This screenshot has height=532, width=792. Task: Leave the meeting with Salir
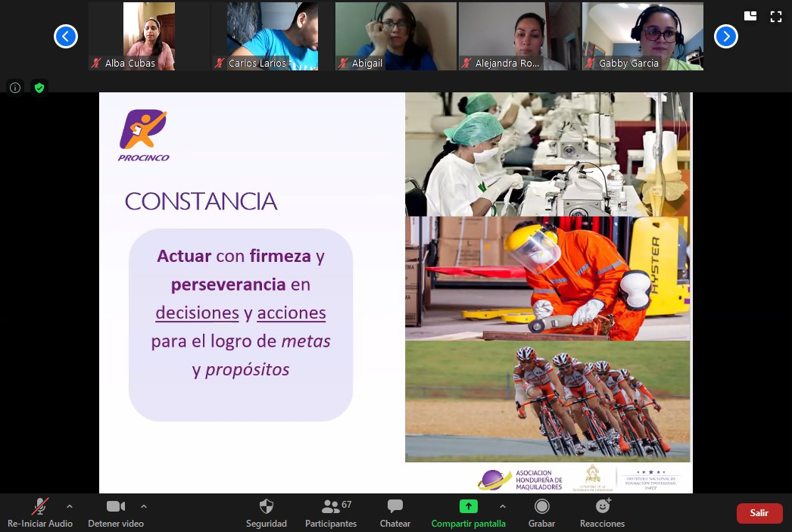(x=759, y=513)
